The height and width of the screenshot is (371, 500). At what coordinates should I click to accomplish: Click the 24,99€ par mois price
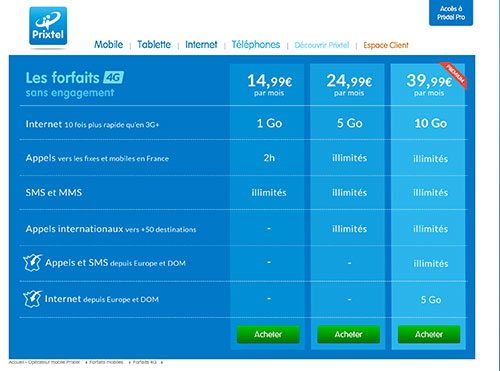pyautogui.click(x=349, y=85)
